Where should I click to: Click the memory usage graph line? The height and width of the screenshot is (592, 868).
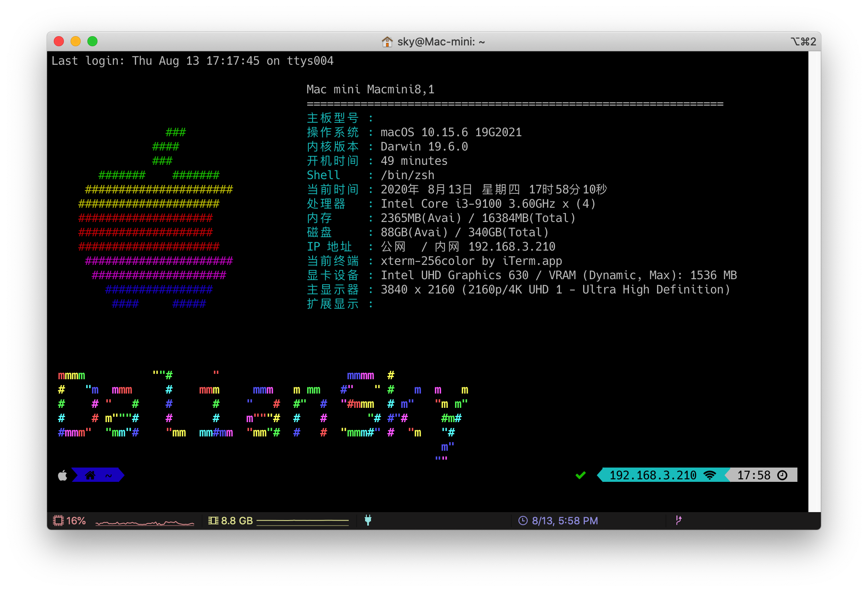tap(302, 522)
